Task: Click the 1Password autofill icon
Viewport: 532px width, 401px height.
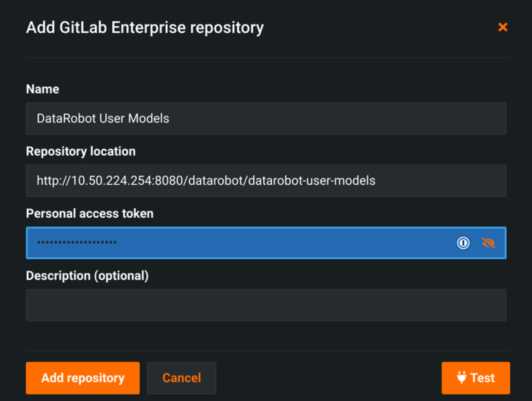Action: [463, 243]
